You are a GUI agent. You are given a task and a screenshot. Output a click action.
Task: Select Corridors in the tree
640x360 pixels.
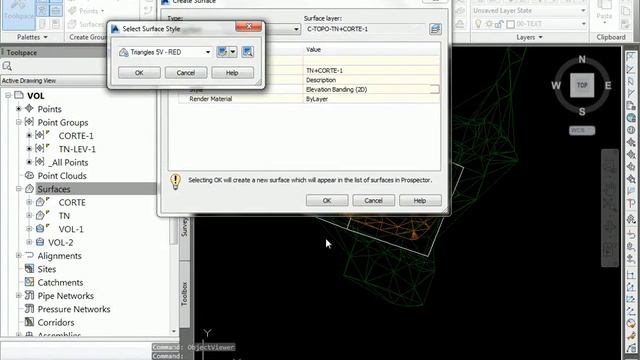[x=56, y=322]
